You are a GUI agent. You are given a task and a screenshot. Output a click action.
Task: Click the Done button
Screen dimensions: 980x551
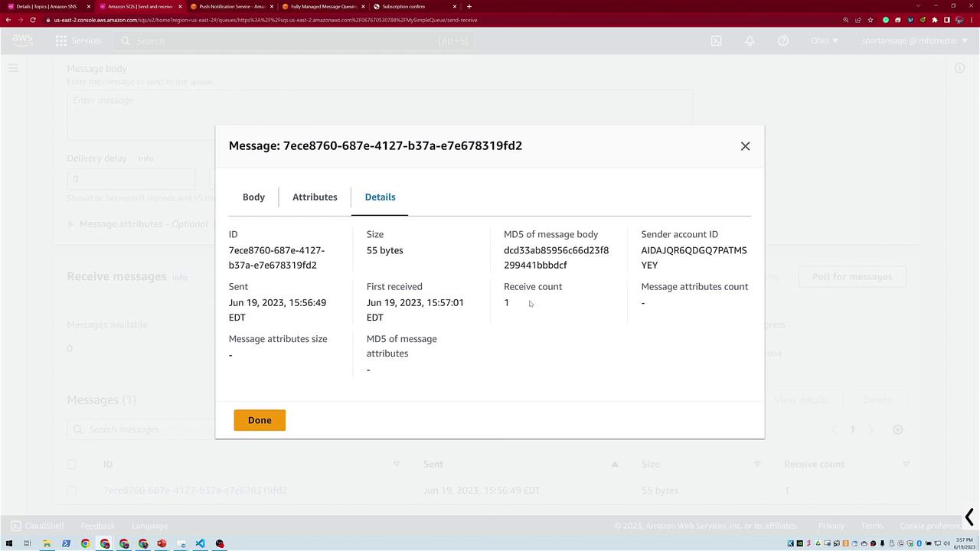pos(260,420)
